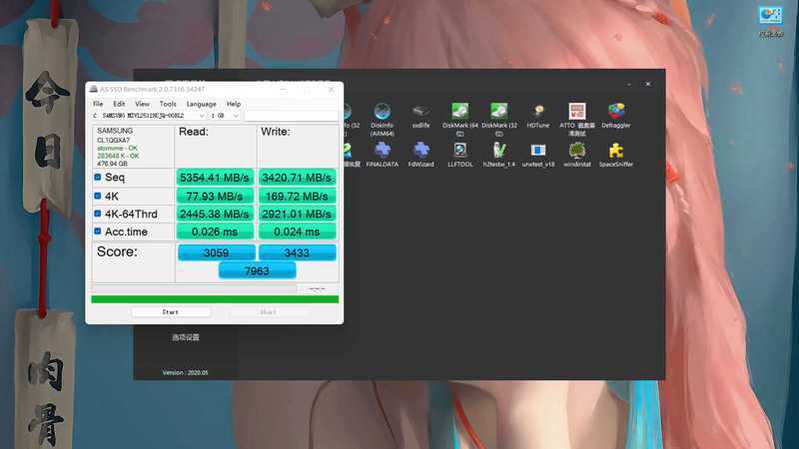Open the Help menu
The height and width of the screenshot is (449, 799).
(233, 104)
